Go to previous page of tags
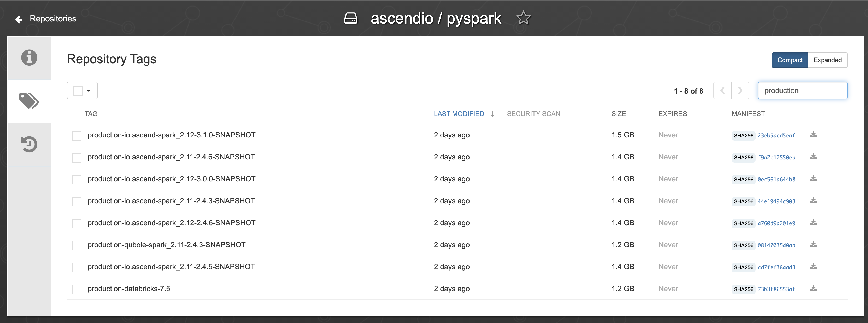This screenshot has height=323, width=868. (723, 90)
